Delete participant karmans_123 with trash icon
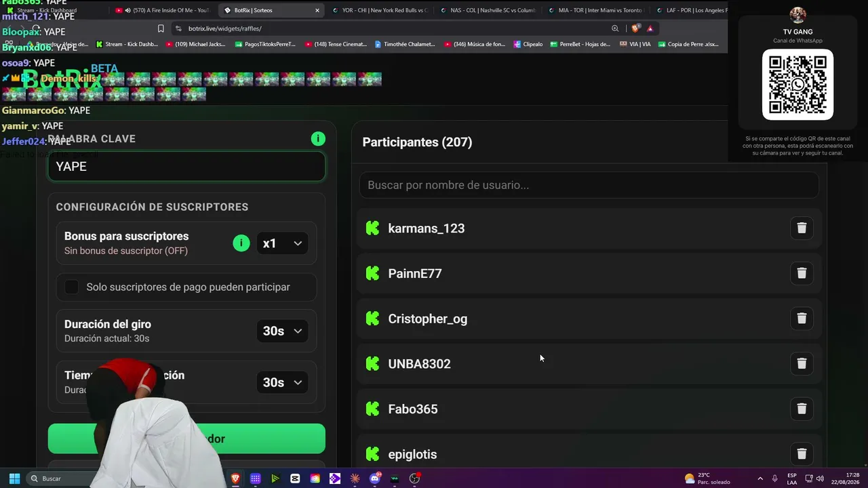 (x=802, y=228)
